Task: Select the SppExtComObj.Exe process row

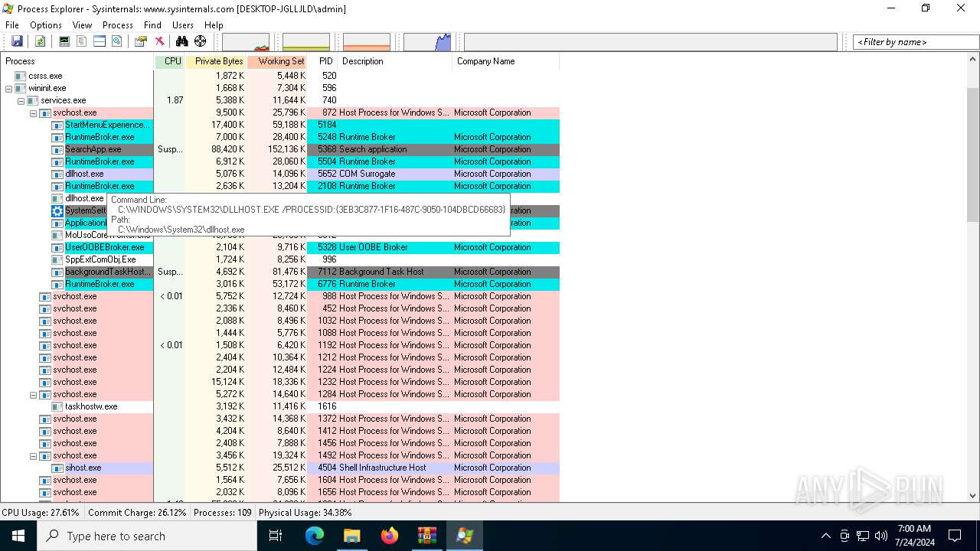Action: pos(279,259)
